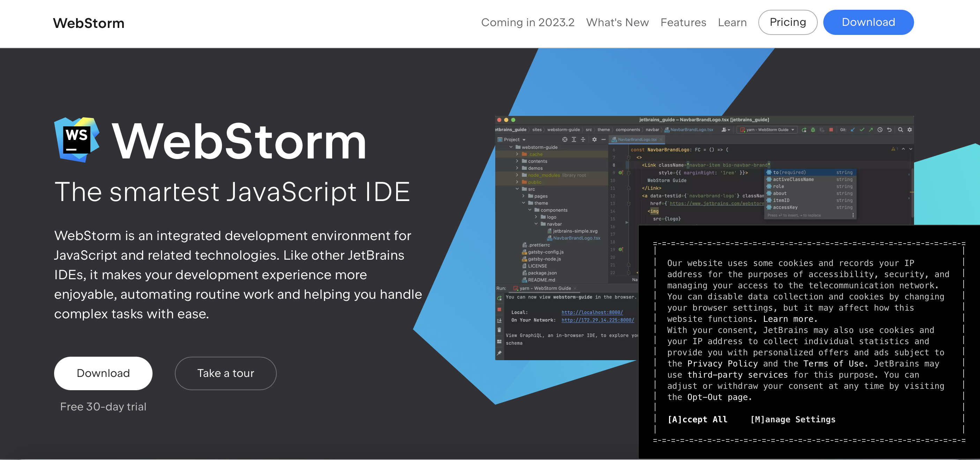The image size is (980, 460).
Task: Select the Pricing menu item
Action: (x=787, y=22)
